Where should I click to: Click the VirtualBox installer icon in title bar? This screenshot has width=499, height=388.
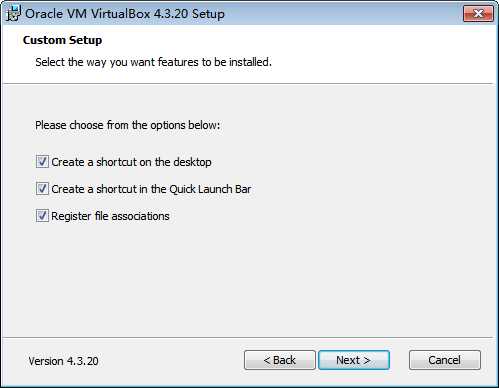pos(14,13)
